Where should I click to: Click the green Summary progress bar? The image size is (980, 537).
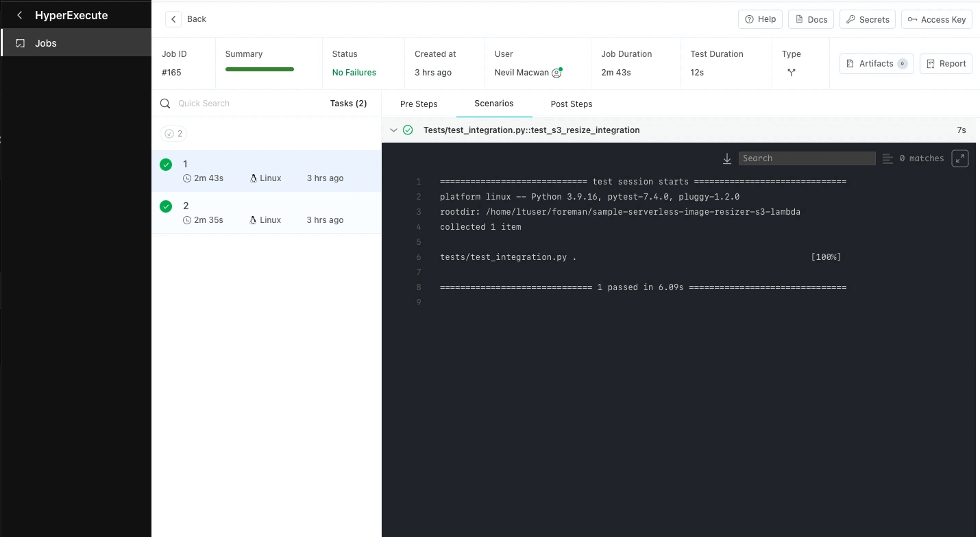(259, 69)
